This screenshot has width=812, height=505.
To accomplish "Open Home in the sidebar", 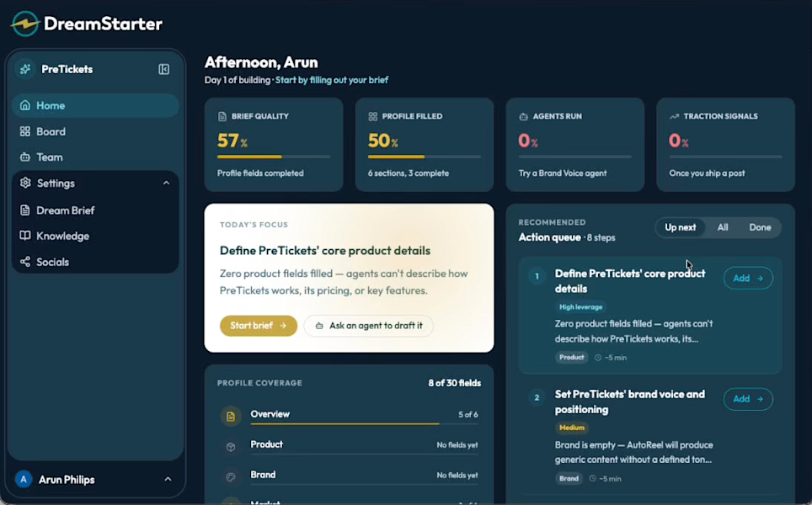I will (95, 105).
